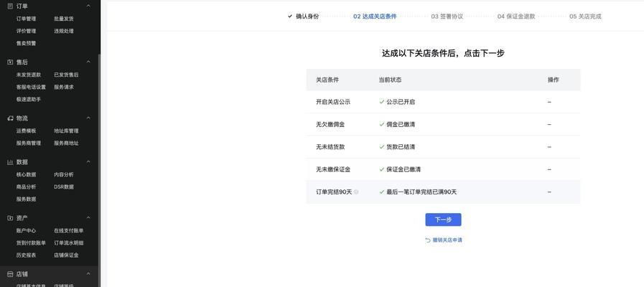
Task: Click the 数据 chart icon in sidebar
Action: 10,162
